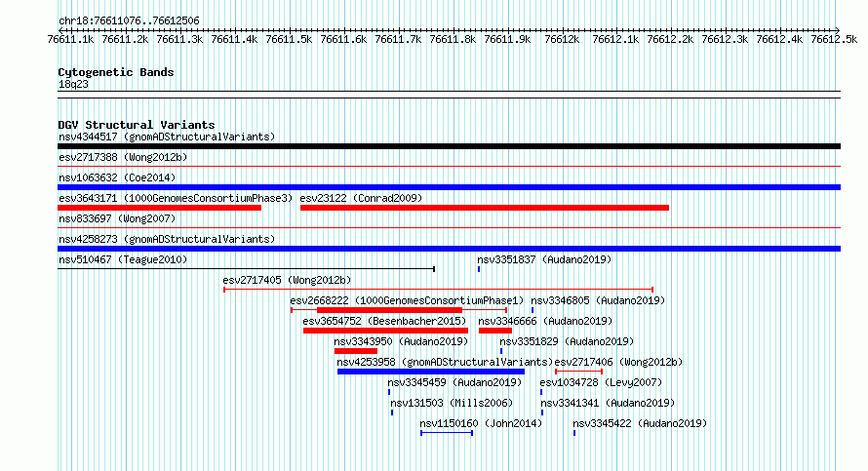Click nsv3345459 (Audano2019) label
Screen dimensions: 868x471
(x=454, y=382)
